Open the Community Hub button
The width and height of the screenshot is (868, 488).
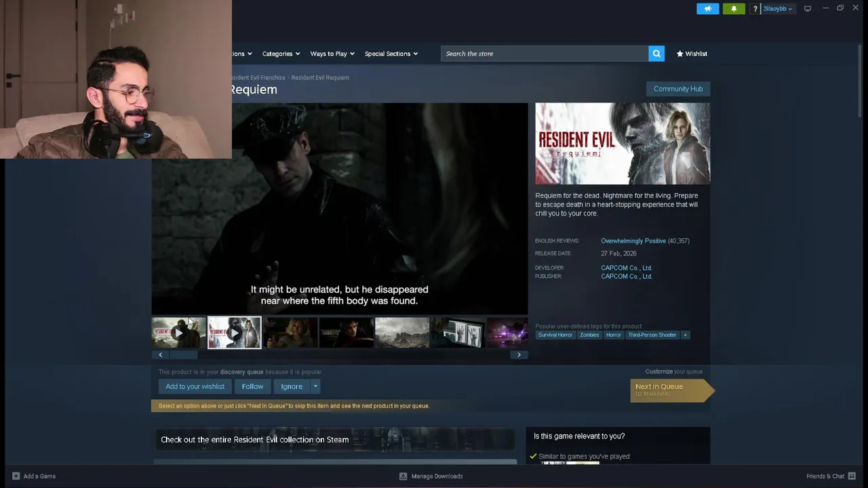coord(678,89)
